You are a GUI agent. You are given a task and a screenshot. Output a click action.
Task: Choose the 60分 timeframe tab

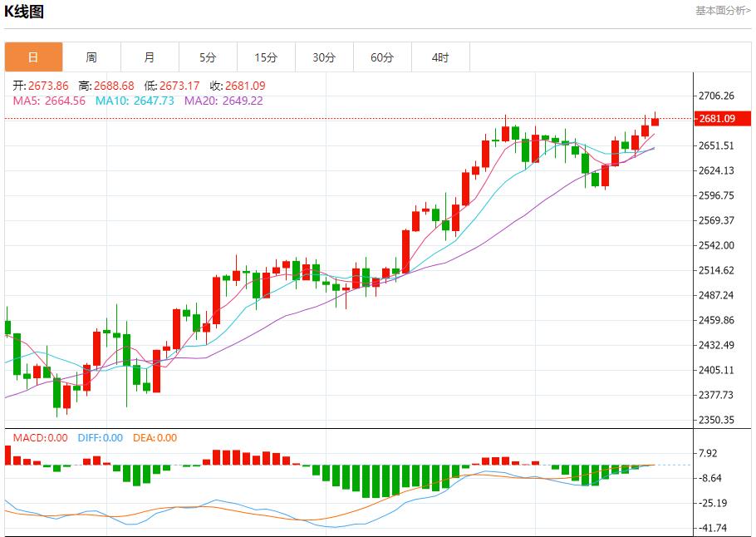(x=382, y=57)
